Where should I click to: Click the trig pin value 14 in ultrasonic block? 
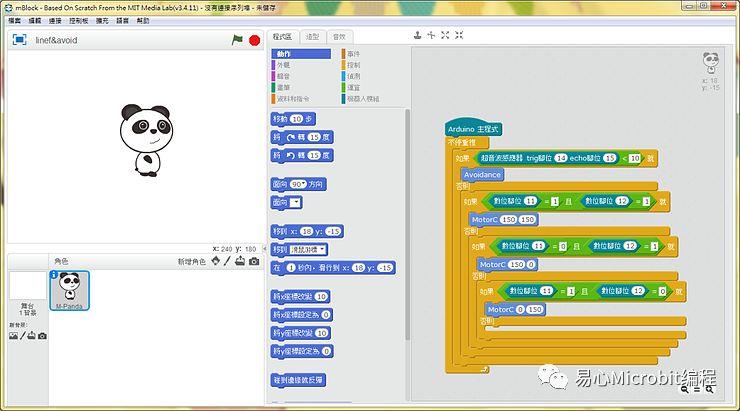click(x=560, y=159)
